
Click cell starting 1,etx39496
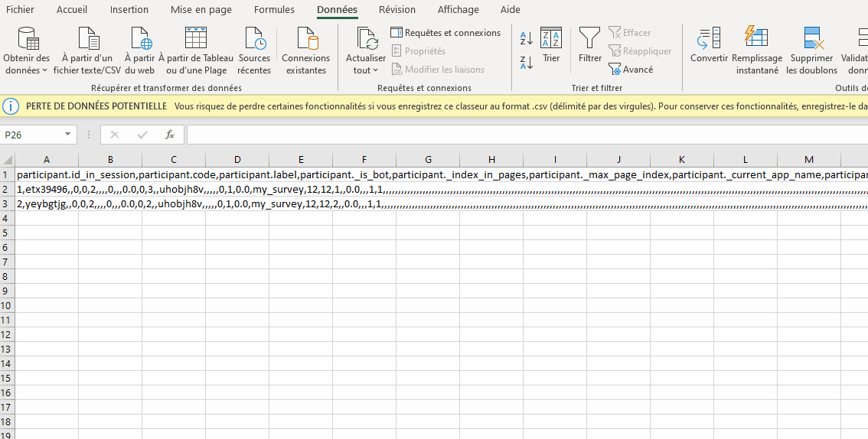click(47, 190)
